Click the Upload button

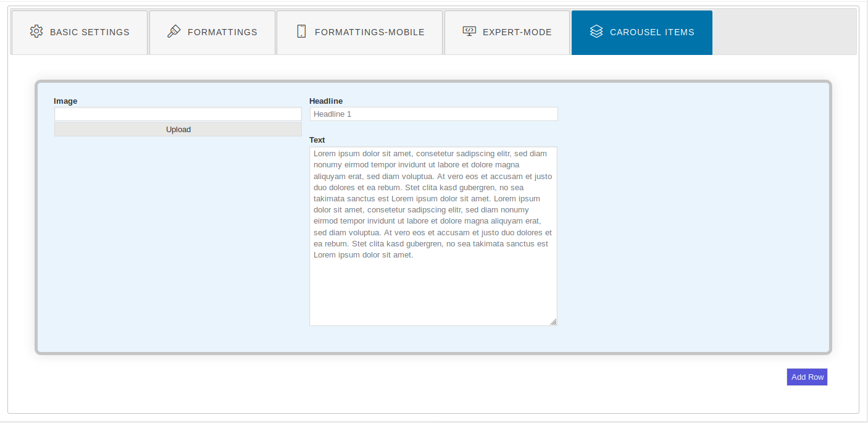[178, 130]
